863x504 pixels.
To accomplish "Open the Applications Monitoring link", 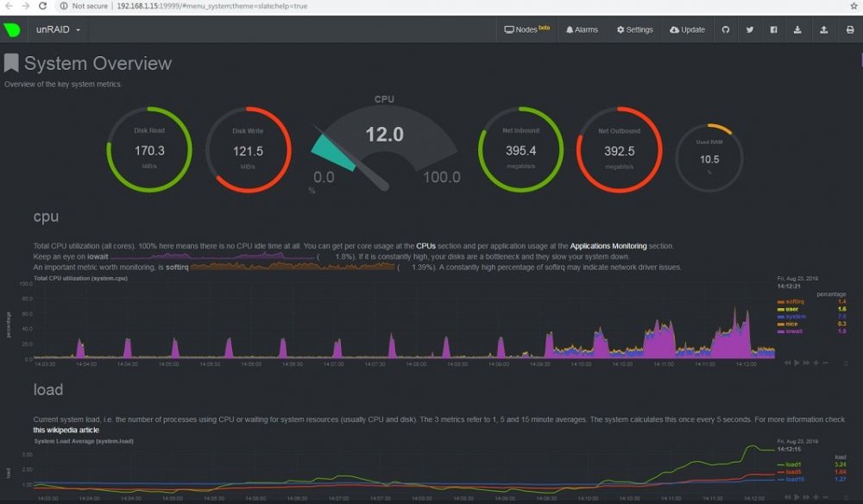I will tap(608, 246).
